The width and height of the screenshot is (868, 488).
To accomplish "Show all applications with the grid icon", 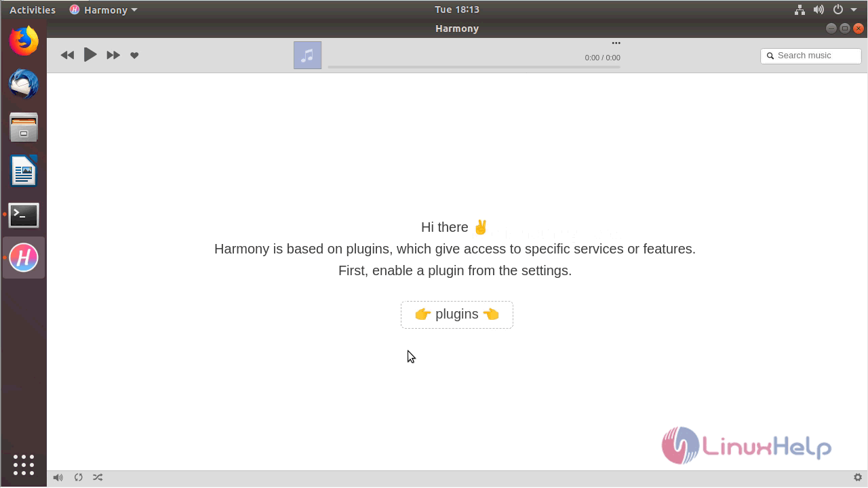I will click(24, 465).
